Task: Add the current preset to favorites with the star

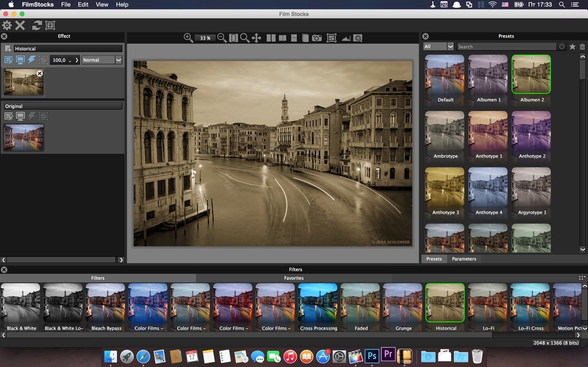Action: click(x=572, y=47)
